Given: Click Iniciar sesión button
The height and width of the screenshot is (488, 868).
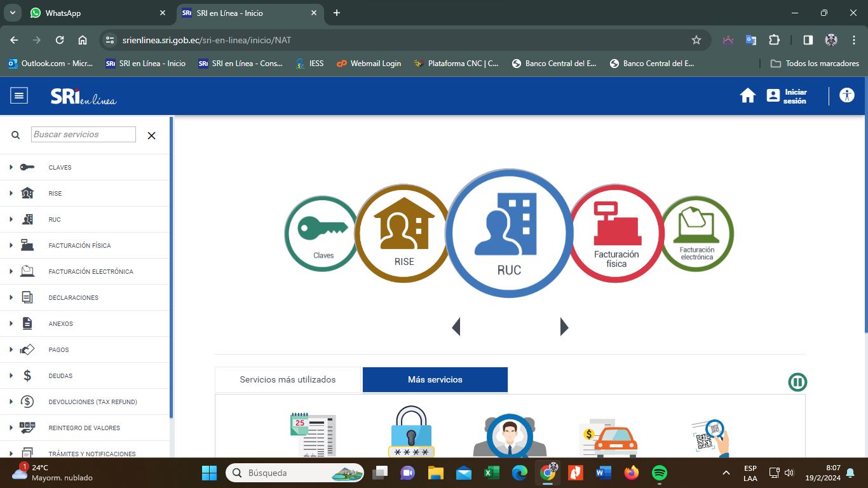Looking at the screenshot, I should click(x=787, y=96).
